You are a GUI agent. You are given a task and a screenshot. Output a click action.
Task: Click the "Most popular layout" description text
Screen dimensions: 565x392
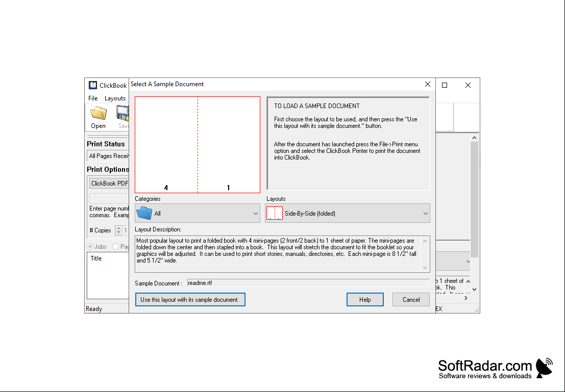276,250
